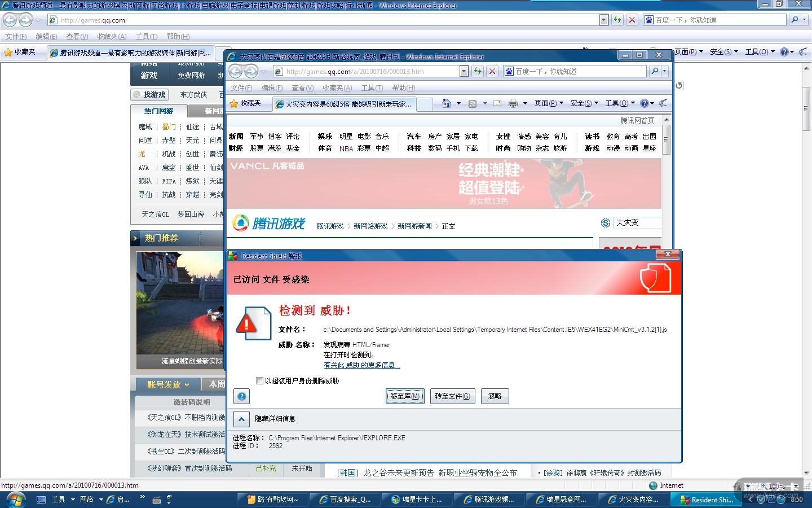Click Tencent Games logo on page

[269, 224]
